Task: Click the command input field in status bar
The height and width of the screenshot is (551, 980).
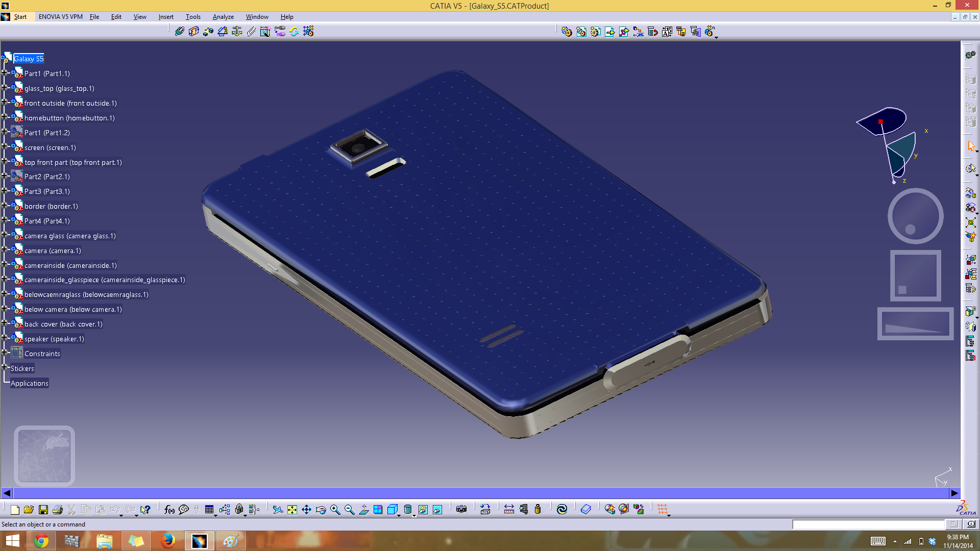Action: [x=868, y=524]
